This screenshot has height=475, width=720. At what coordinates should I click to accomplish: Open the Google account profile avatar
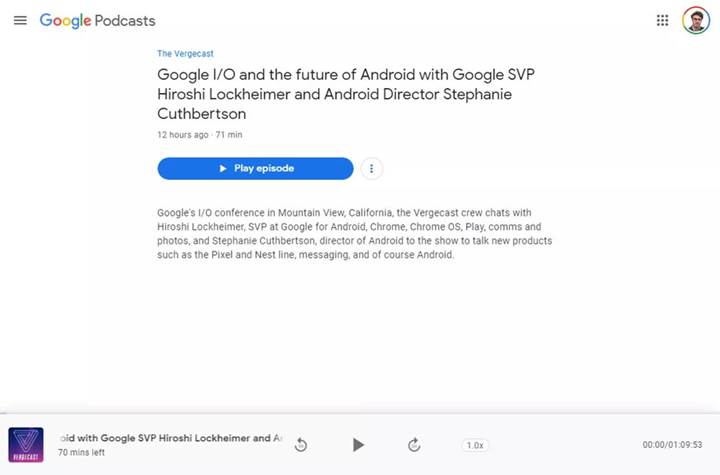[696, 21]
